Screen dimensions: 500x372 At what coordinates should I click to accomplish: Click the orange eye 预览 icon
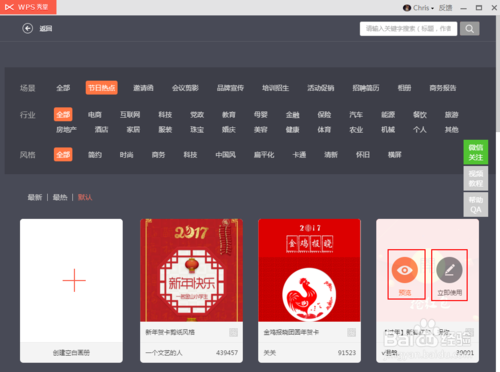404,270
